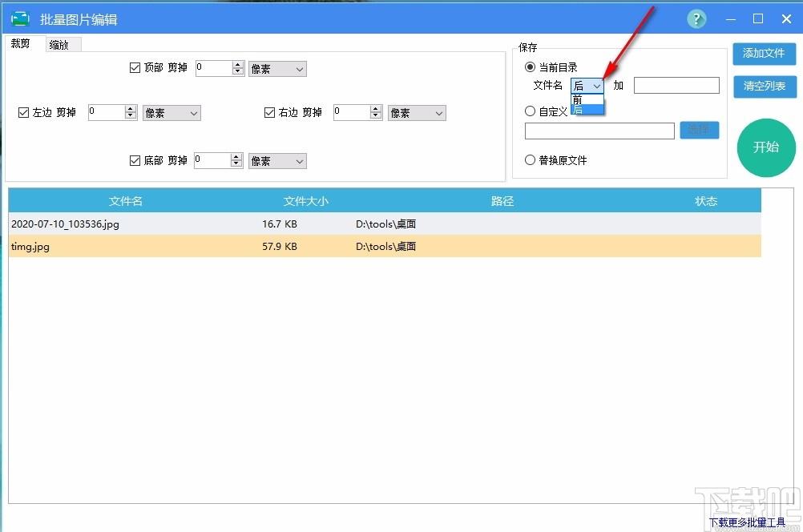Maximize the 批量图片编辑 window
The image size is (803, 532).
(x=758, y=19)
